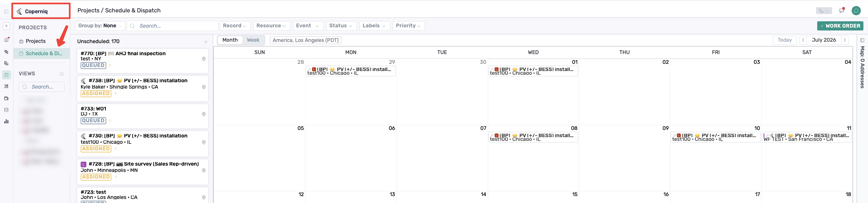Screen dimensions: 868x203
Task: Open work order #728 Site survey card
Action: point(143,172)
